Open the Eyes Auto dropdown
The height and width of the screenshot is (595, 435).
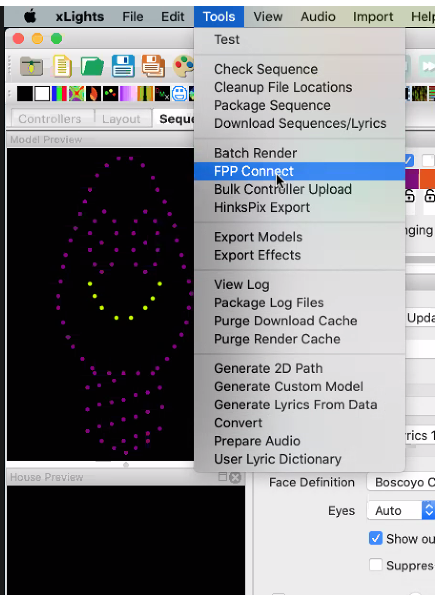401,510
